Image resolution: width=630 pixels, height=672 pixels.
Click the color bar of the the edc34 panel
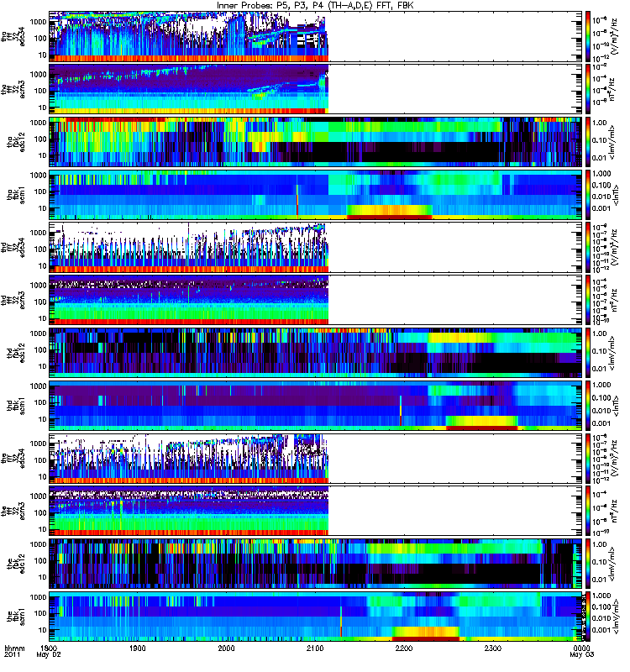coord(587,458)
